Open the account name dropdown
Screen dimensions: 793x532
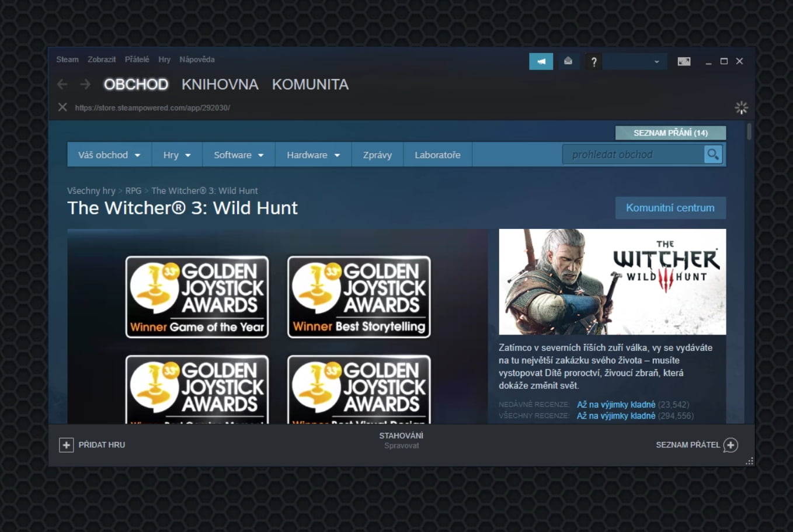pos(635,61)
